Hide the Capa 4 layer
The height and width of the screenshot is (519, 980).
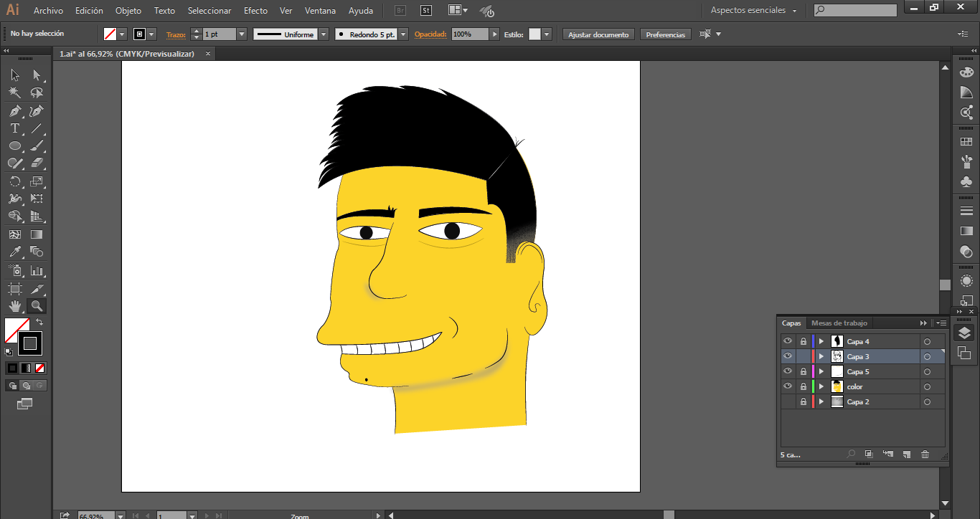[788, 341]
